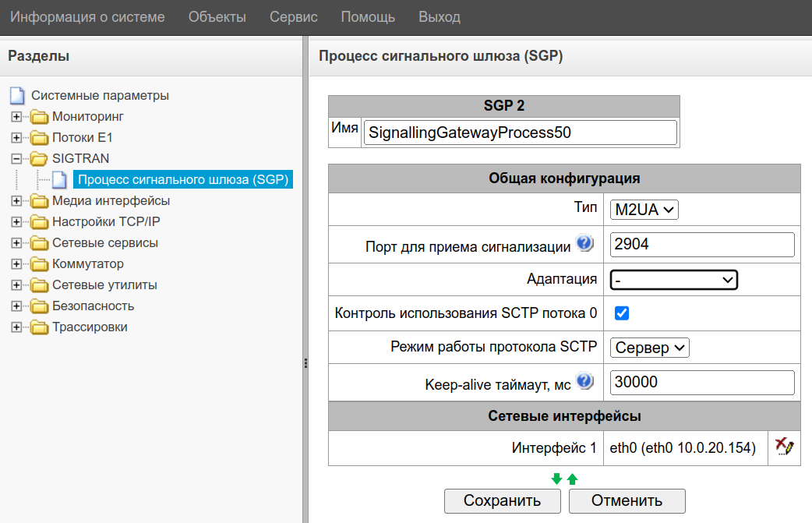
Task: Open the Тип dropdown showing M2UA
Action: coord(644,209)
